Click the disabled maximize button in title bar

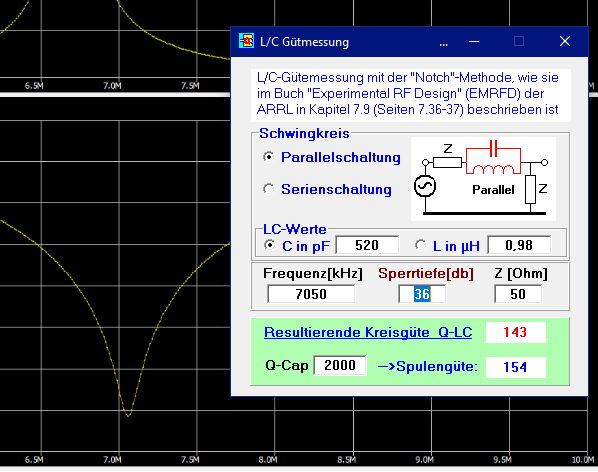pyautogui.click(x=519, y=41)
